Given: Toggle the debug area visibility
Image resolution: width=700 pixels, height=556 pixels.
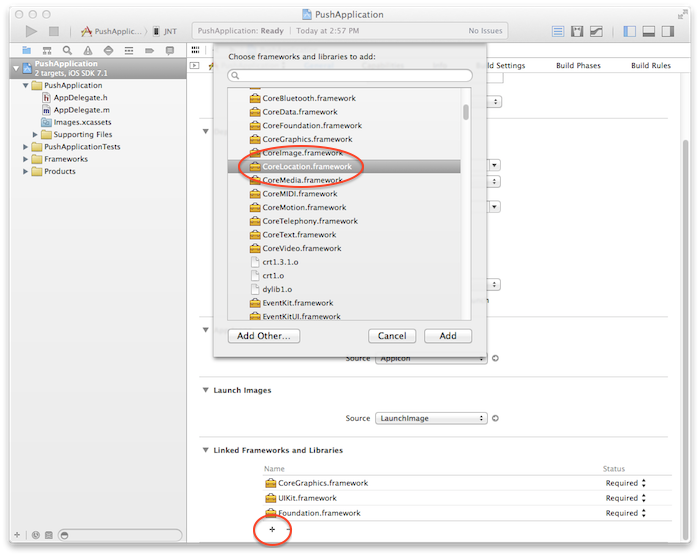Looking at the screenshot, I should pos(649,31).
